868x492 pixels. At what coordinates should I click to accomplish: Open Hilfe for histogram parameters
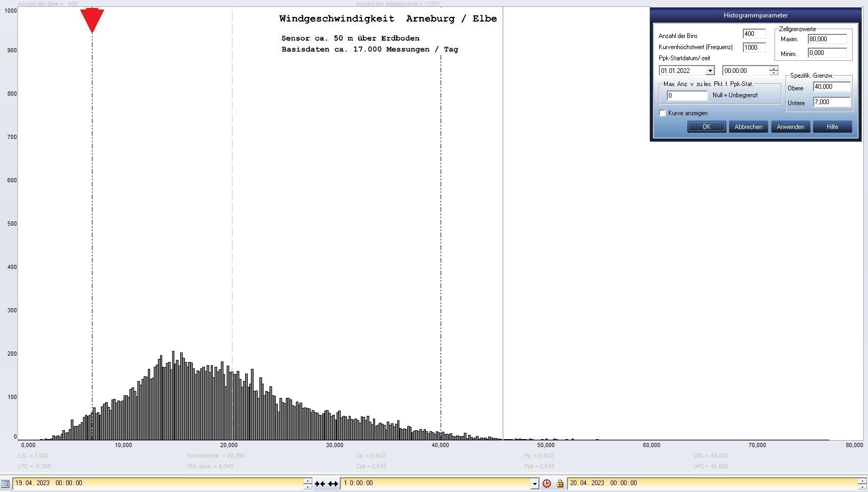click(832, 127)
